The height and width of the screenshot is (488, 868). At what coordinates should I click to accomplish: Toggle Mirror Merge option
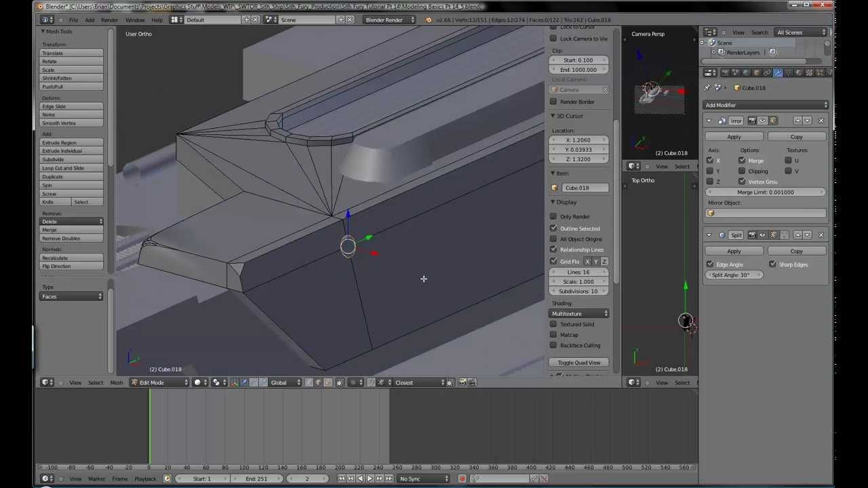[742, 161]
